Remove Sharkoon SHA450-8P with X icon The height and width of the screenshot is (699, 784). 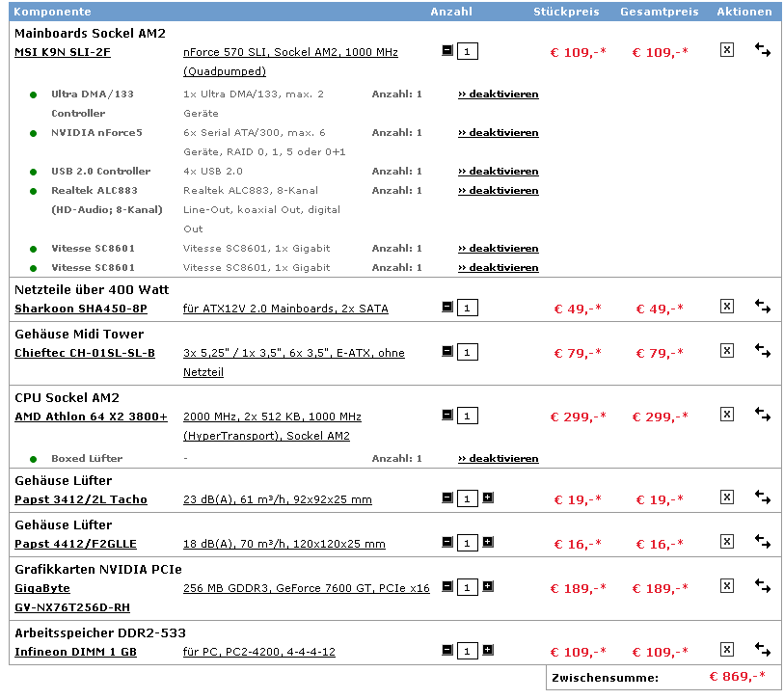(727, 307)
